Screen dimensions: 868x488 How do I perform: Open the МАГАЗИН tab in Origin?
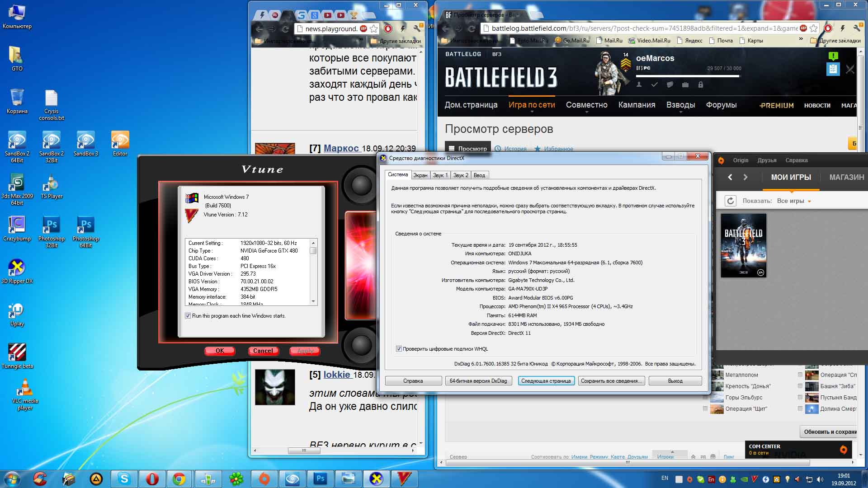(846, 177)
